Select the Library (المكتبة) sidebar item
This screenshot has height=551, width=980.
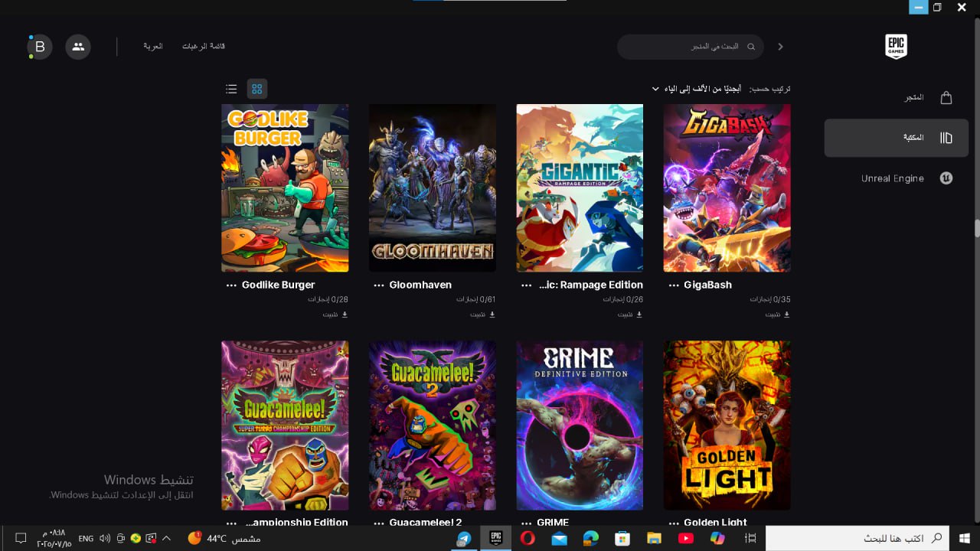click(x=897, y=138)
